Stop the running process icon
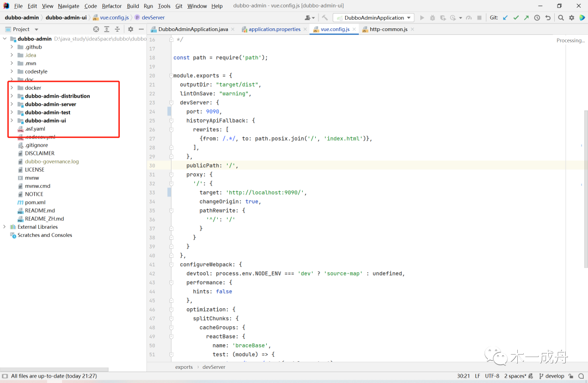The width and height of the screenshot is (588, 383). pyautogui.click(x=479, y=17)
